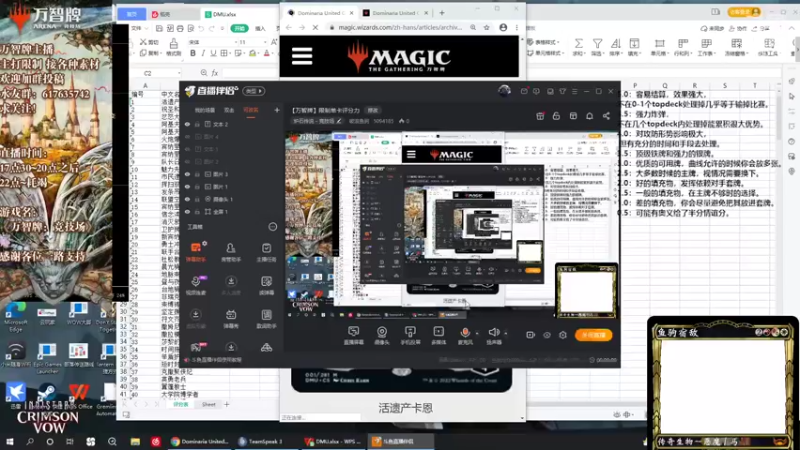This screenshot has width=800, height=450.
Task: Open Magic site hamburger menu
Action: [x=302, y=56]
